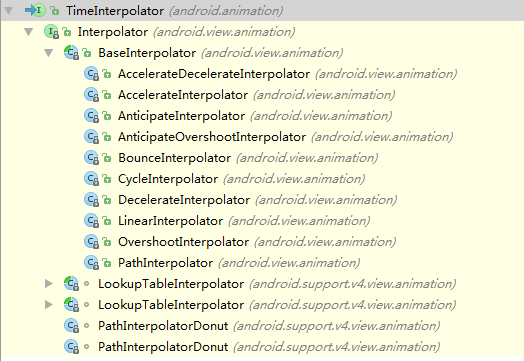Click the PathInterpolator class icon
The width and height of the screenshot is (524, 361).
click(x=92, y=263)
